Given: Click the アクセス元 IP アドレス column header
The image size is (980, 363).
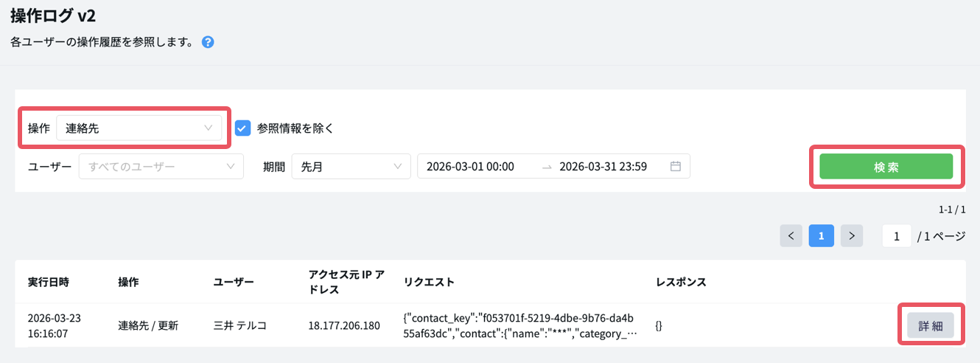Looking at the screenshot, I should coord(346,282).
